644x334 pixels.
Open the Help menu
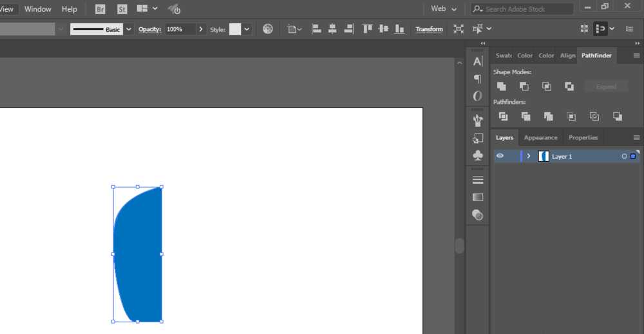(70, 9)
